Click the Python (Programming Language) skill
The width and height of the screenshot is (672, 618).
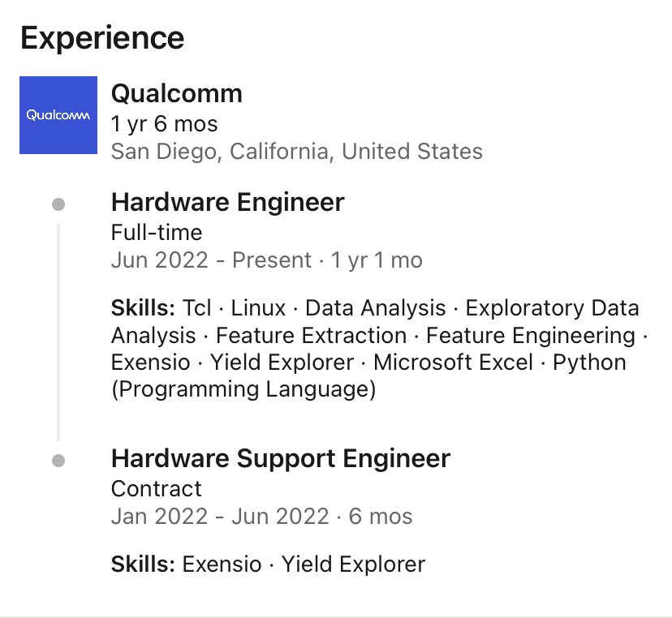pyautogui.click(x=589, y=363)
